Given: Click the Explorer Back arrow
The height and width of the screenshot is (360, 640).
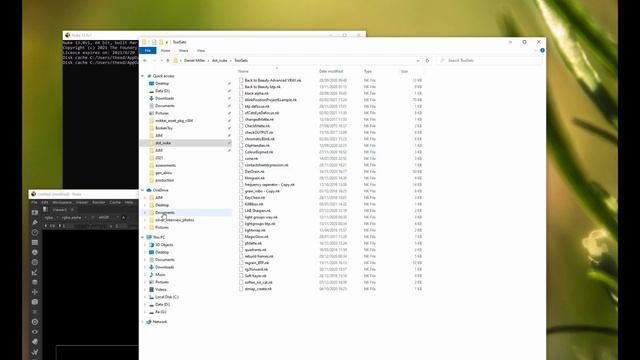Looking at the screenshot, I should pyautogui.click(x=145, y=60).
